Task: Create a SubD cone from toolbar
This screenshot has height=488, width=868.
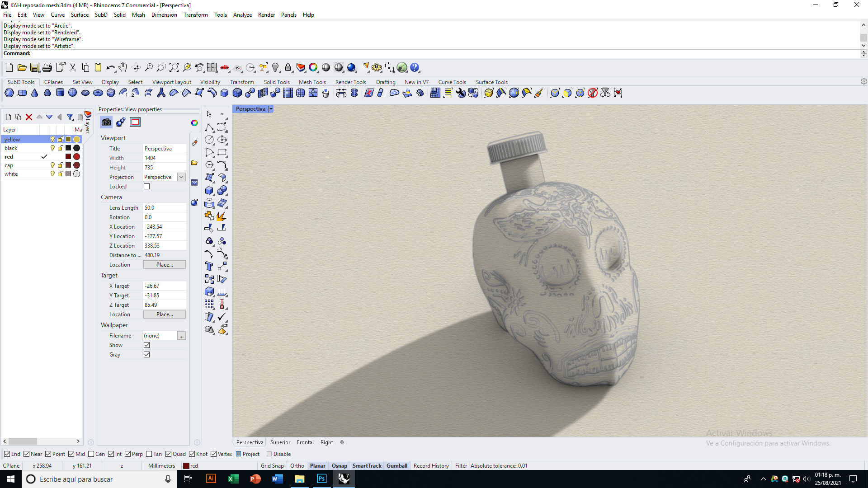Action: (x=34, y=93)
